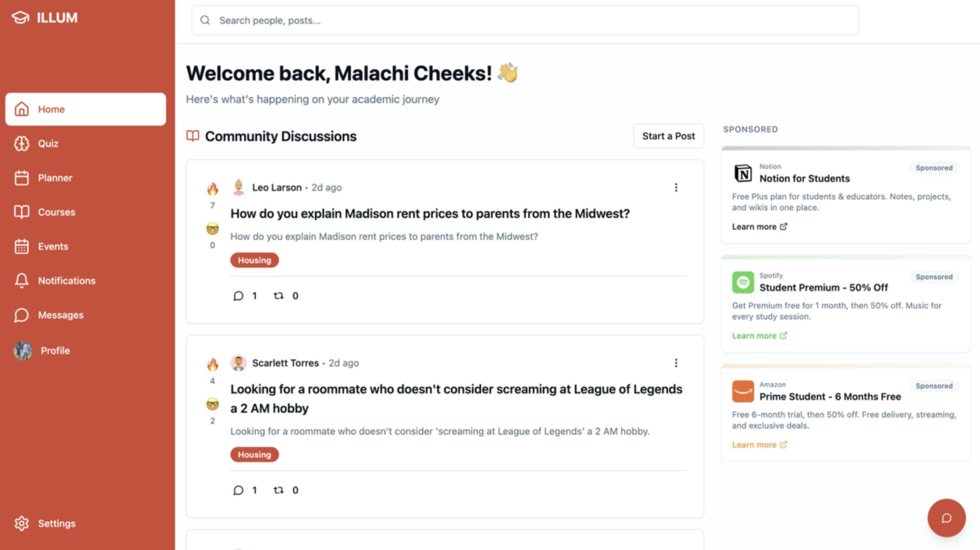Open options menu for Leo Larson's post
This screenshot has height=550, width=980.
[x=676, y=188]
